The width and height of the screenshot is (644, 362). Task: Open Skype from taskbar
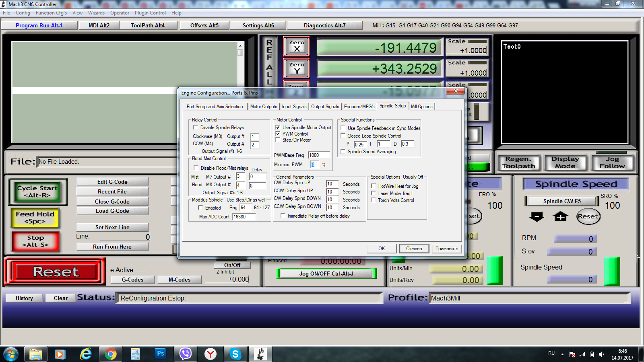235,354
